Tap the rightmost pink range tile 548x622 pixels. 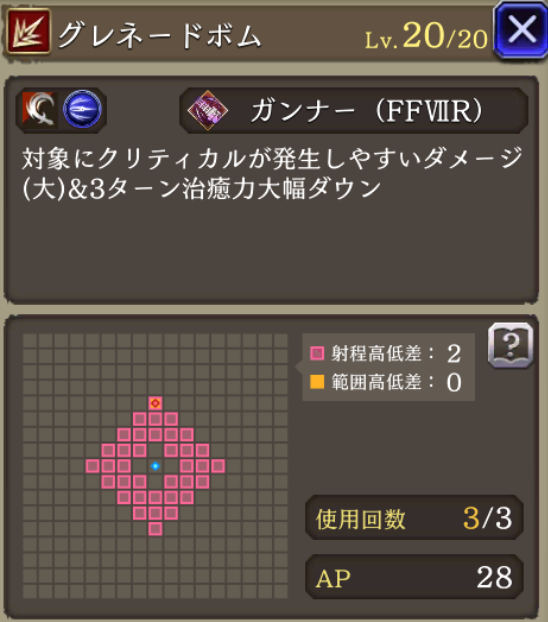[218, 466]
